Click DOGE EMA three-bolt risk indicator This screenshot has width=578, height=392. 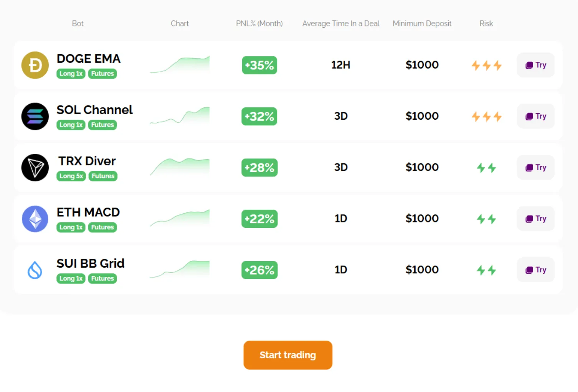click(x=486, y=66)
